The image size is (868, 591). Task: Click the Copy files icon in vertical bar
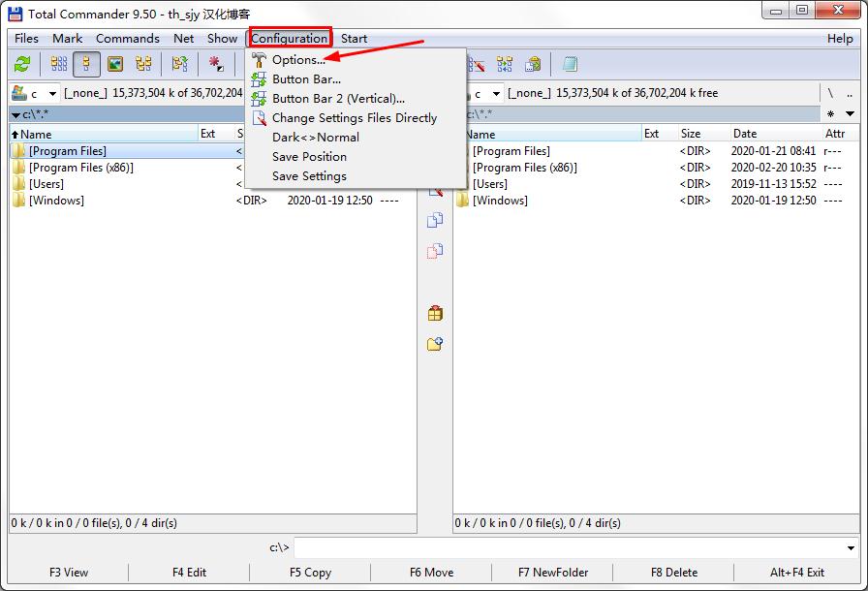435,220
